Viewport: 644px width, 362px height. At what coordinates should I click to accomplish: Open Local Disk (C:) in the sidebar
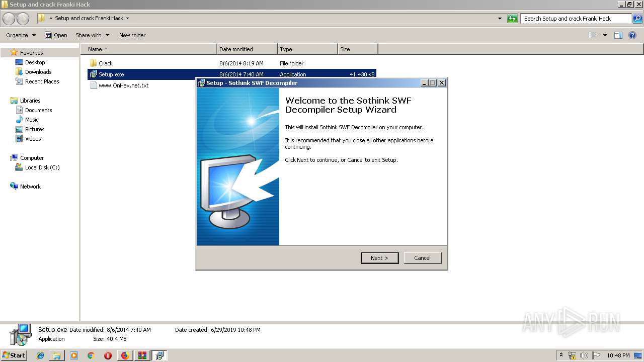42,167
